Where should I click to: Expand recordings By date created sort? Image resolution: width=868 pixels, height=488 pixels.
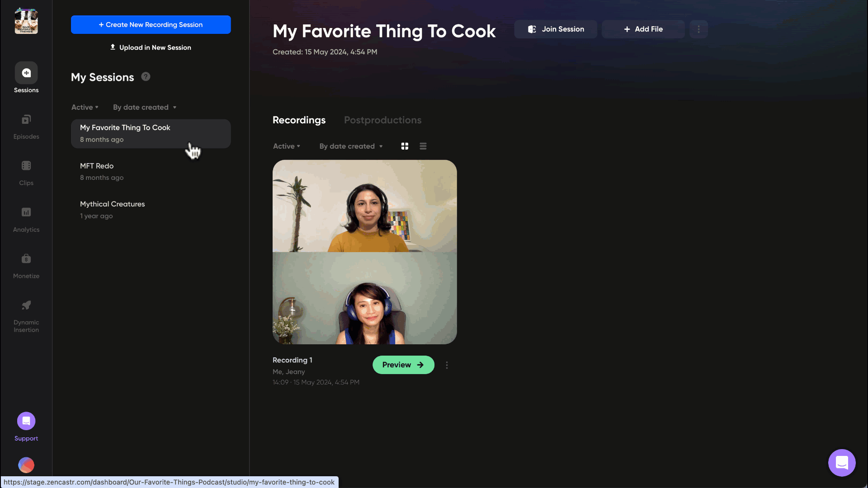tap(351, 146)
